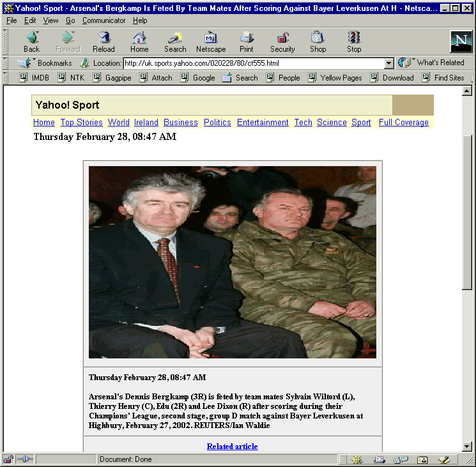Click the Netscape N logo
The image size is (476, 467).
tap(461, 42)
